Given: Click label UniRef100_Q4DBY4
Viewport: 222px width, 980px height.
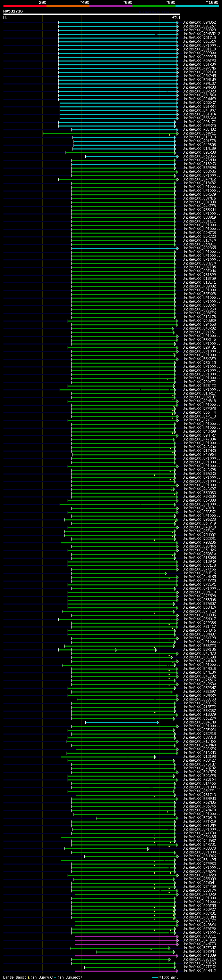Looking at the screenshot, I should (x=199, y=925).
